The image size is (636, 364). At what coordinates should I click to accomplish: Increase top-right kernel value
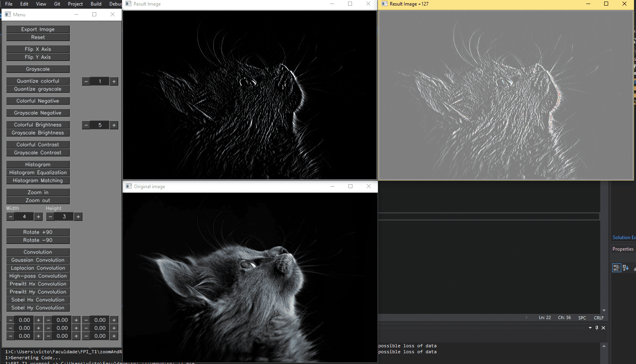tap(114, 320)
